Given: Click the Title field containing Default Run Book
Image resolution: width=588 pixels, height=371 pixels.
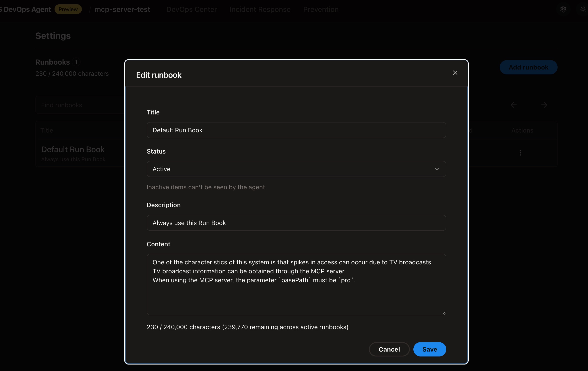Looking at the screenshot, I should (x=296, y=130).
